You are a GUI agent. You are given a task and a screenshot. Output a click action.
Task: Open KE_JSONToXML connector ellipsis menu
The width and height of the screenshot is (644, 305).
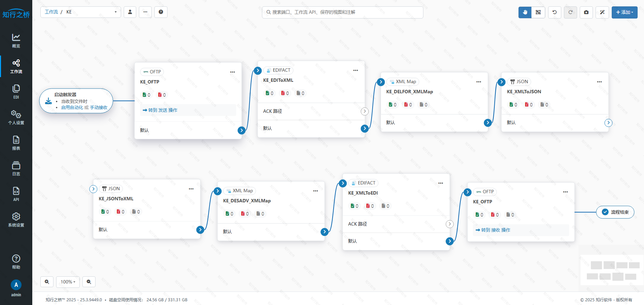[x=191, y=189]
